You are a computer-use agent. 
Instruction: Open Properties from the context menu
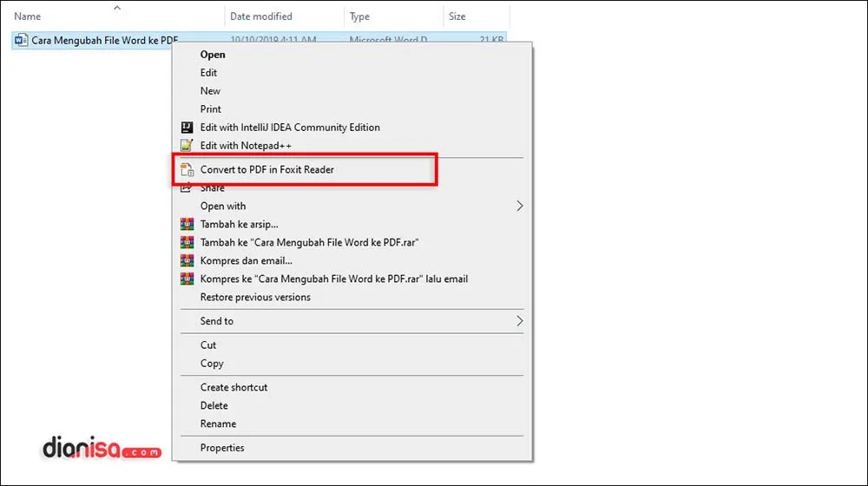[x=222, y=448]
